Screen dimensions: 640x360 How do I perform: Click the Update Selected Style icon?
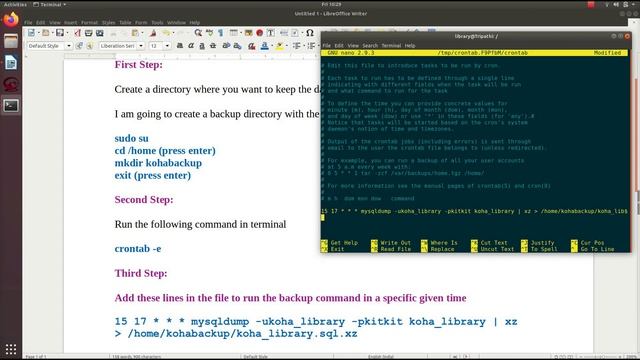[x=79, y=46]
